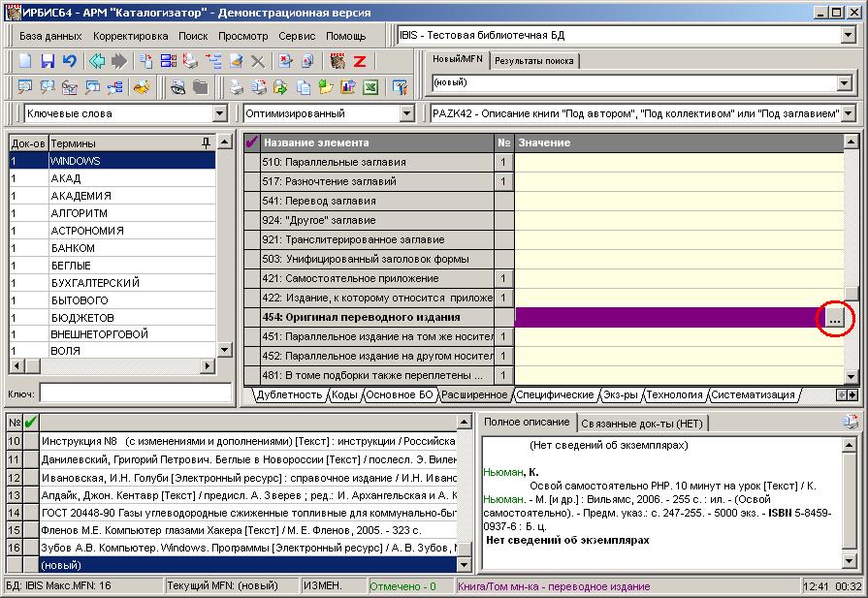Screen dimensions: 868x598
Task: Open the MFN dropdown showing (новый)
Action: pyautogui.click(x=844, y=83)
